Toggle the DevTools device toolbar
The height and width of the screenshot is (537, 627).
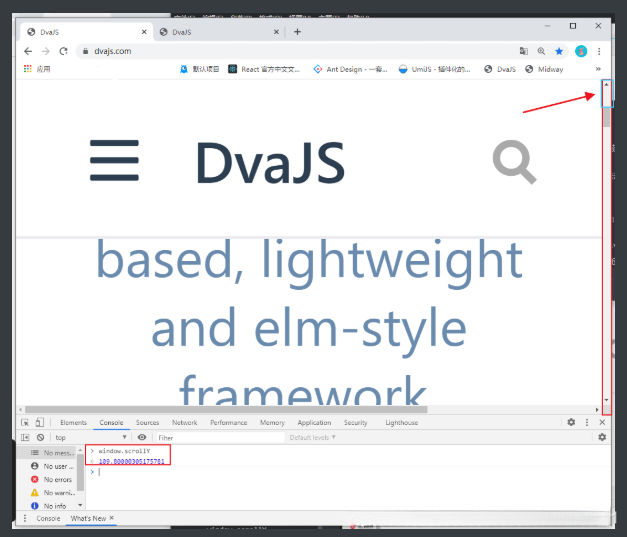coord(40,422)
